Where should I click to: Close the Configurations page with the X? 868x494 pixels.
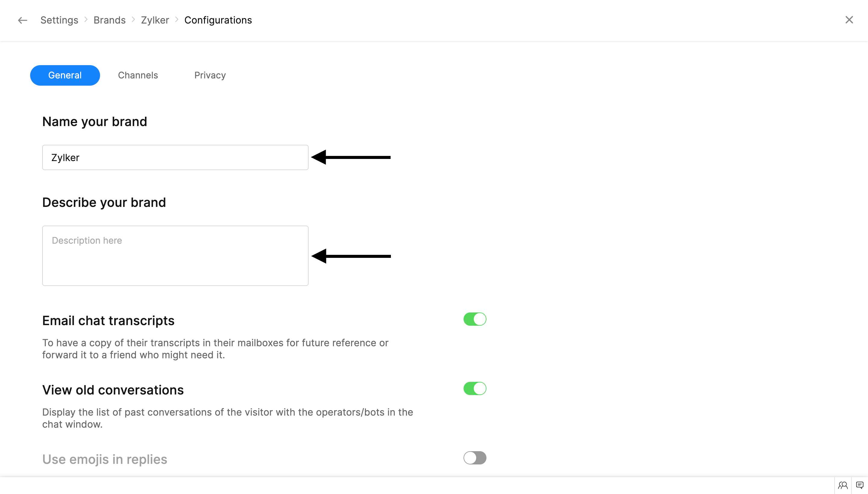click(849, 20)
